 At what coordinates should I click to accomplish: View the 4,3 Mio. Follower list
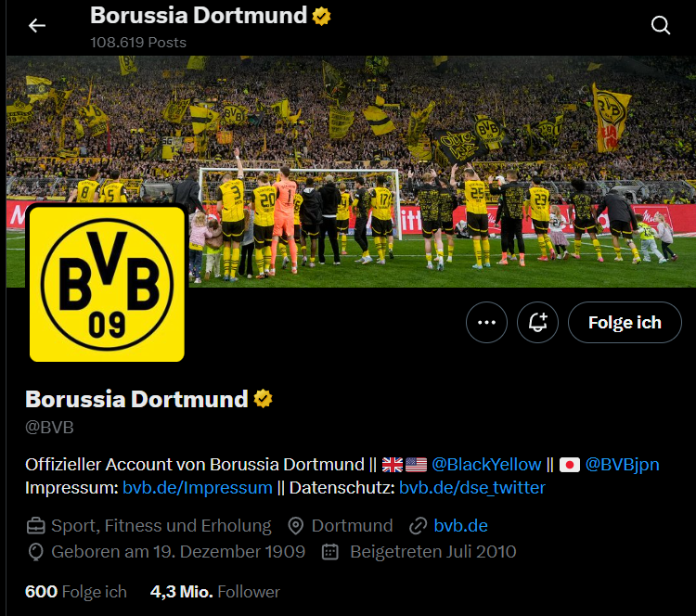(215, 592)
